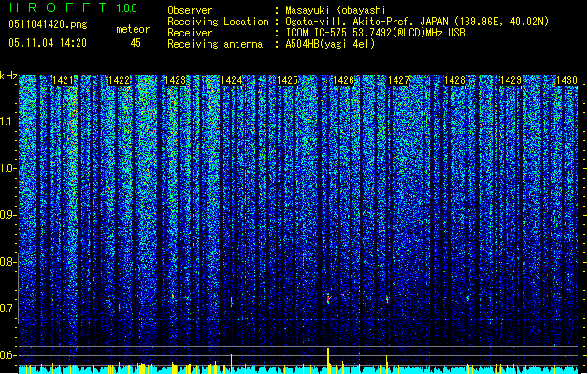Click the meteor echo below the 1427 marker

point(387,299)
